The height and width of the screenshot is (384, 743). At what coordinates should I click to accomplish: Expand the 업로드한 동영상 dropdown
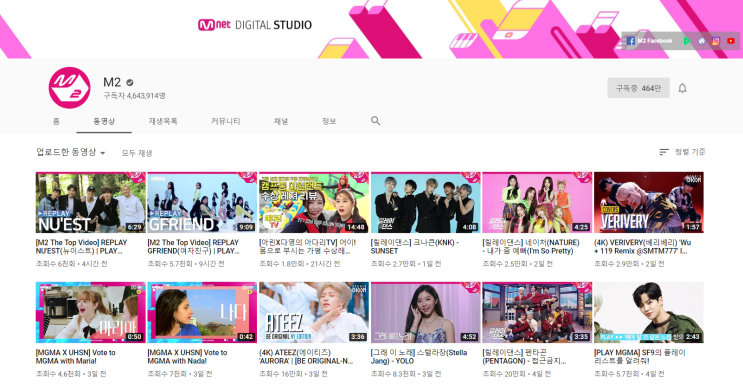click(x=71, y=152)
